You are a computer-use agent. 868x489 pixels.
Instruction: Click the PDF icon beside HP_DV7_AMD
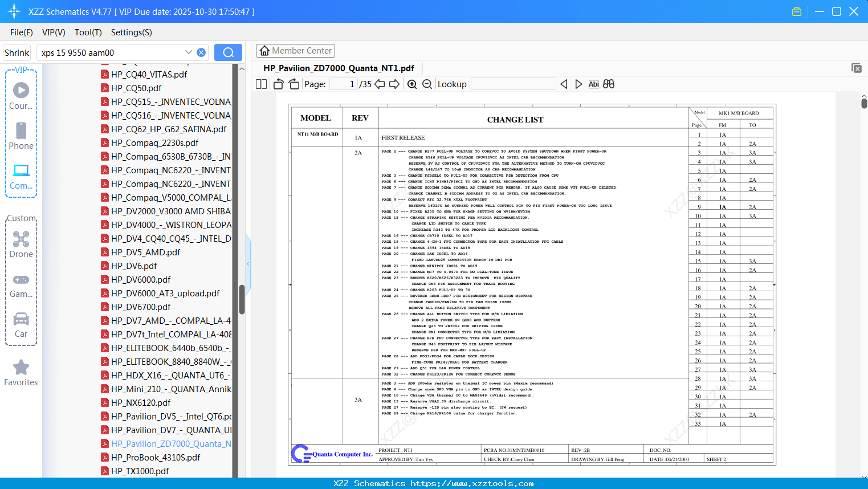pos(105,321)
